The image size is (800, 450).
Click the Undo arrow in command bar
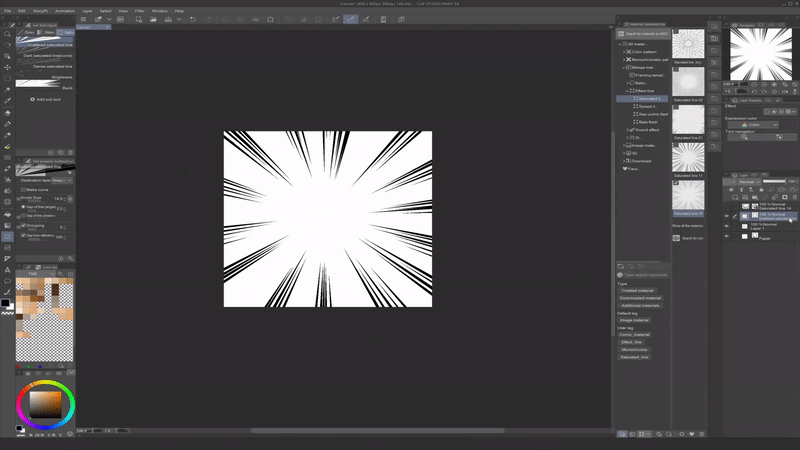tap(192, 19)
